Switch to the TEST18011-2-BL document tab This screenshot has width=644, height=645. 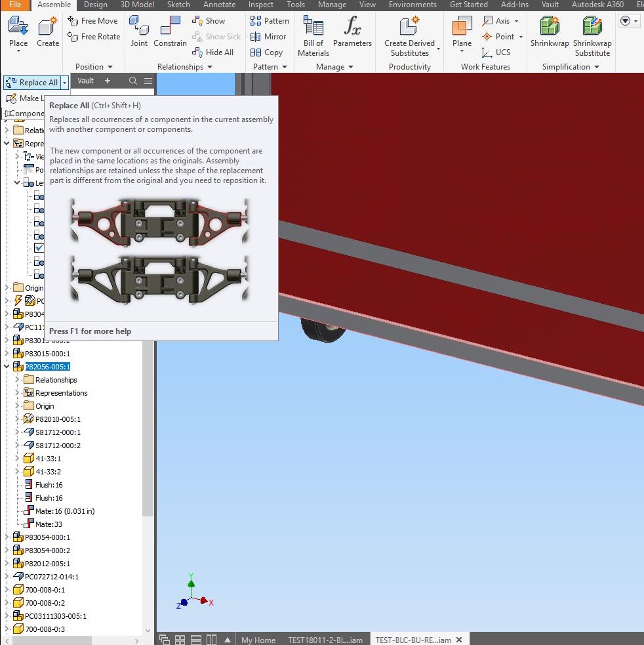pos(326,640)
